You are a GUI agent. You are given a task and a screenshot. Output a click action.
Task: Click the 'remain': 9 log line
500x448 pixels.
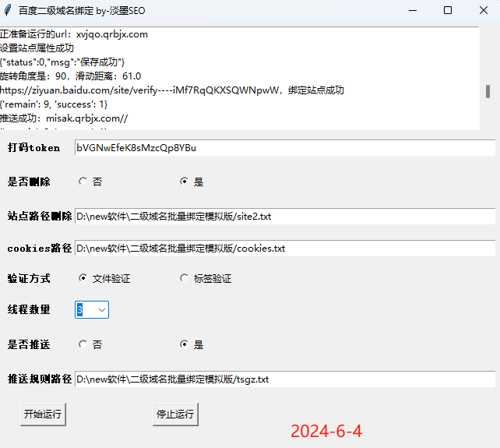pyautogui.click(x=54, y=104)
